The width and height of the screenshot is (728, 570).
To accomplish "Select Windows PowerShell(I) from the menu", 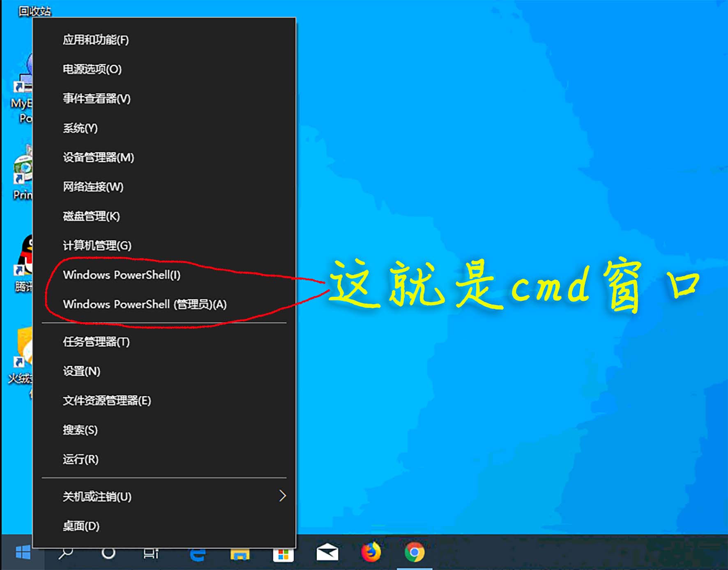I will pyautogui.click(x=122, y=275).
